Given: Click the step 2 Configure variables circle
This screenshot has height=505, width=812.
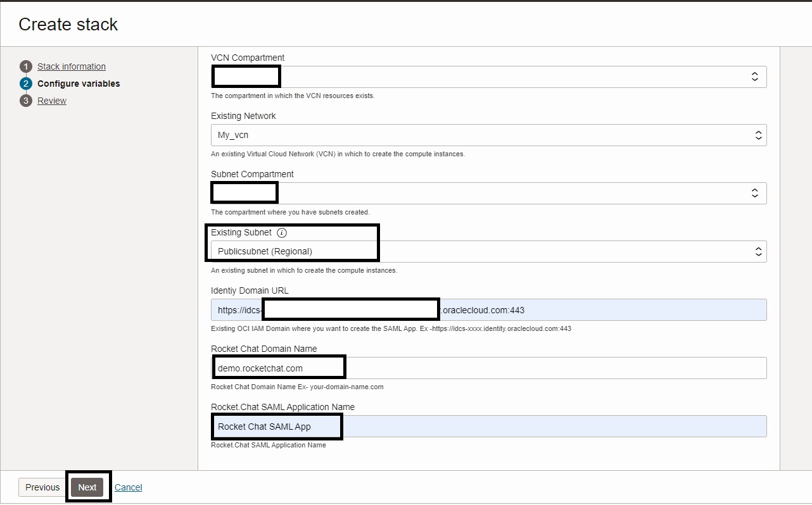Looking at the screenshot, I should pyautogui.click(x=26, y=83).
